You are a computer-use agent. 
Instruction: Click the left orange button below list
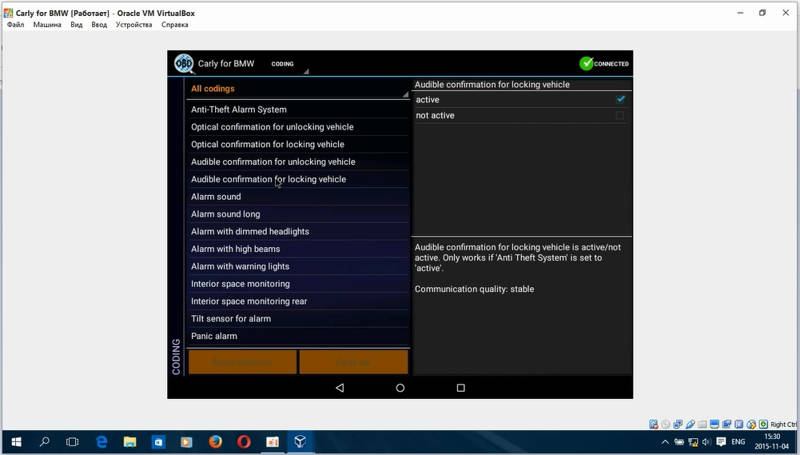[x=242, y=361]
